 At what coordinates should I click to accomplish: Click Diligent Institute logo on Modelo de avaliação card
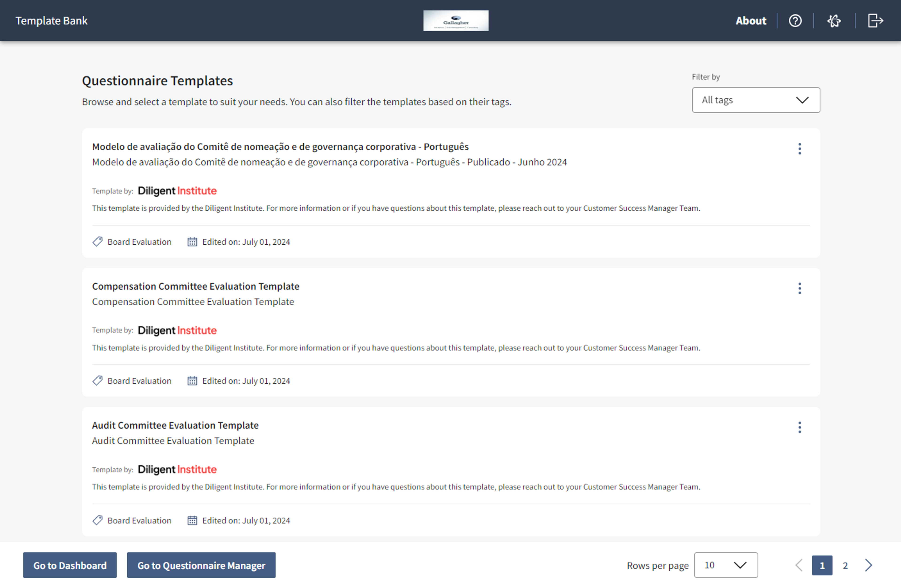pyautogui.click(x=177, y=191)
